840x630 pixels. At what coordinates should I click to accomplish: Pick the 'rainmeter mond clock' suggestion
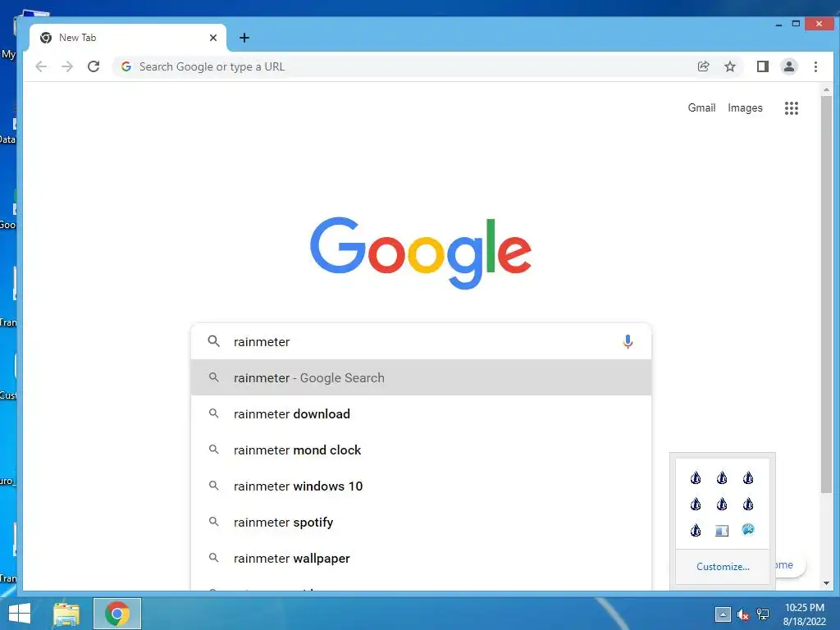(421, 450)
